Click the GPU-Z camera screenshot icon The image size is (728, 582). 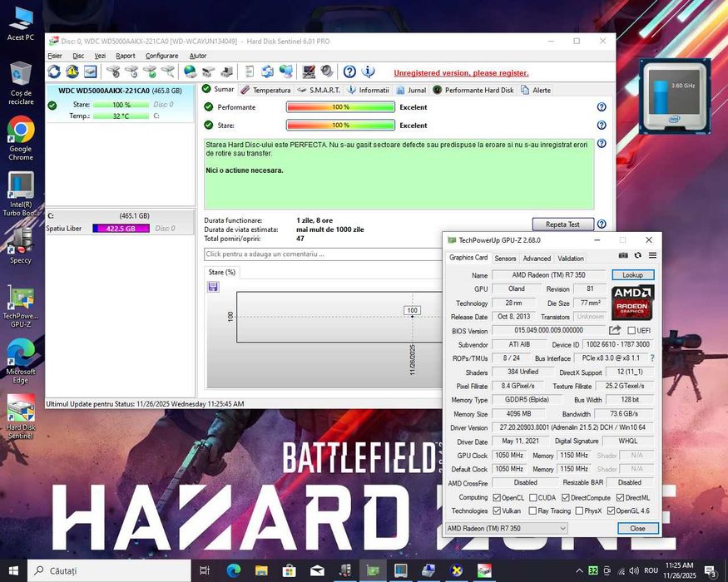click(623, 255)
